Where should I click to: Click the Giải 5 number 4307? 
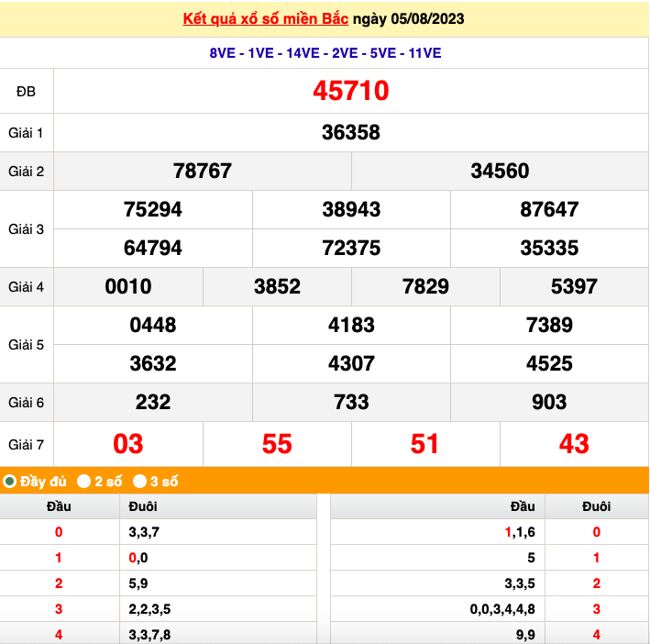[x=351, y=363]
